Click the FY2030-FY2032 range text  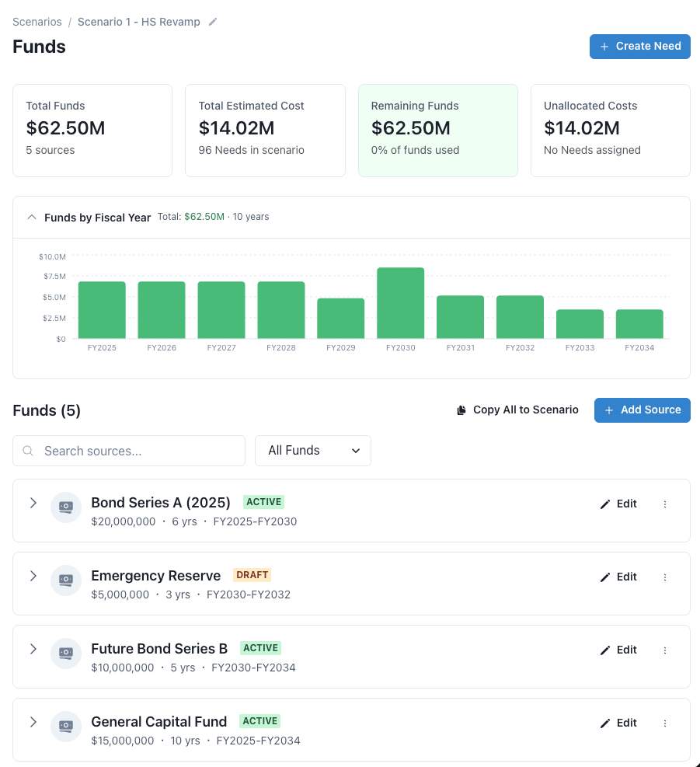coord(249,594)
